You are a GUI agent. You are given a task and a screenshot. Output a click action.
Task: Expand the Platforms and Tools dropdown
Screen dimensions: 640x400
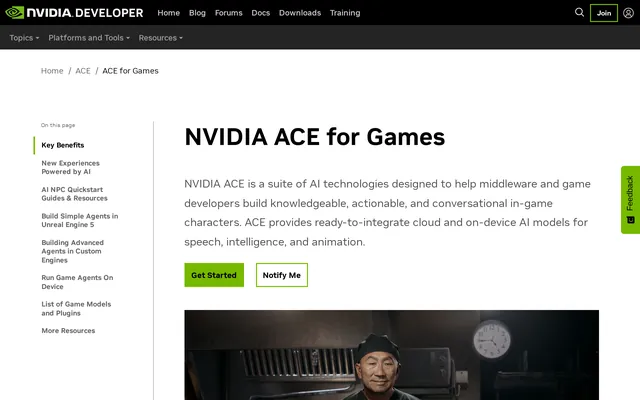pos(89,38)
